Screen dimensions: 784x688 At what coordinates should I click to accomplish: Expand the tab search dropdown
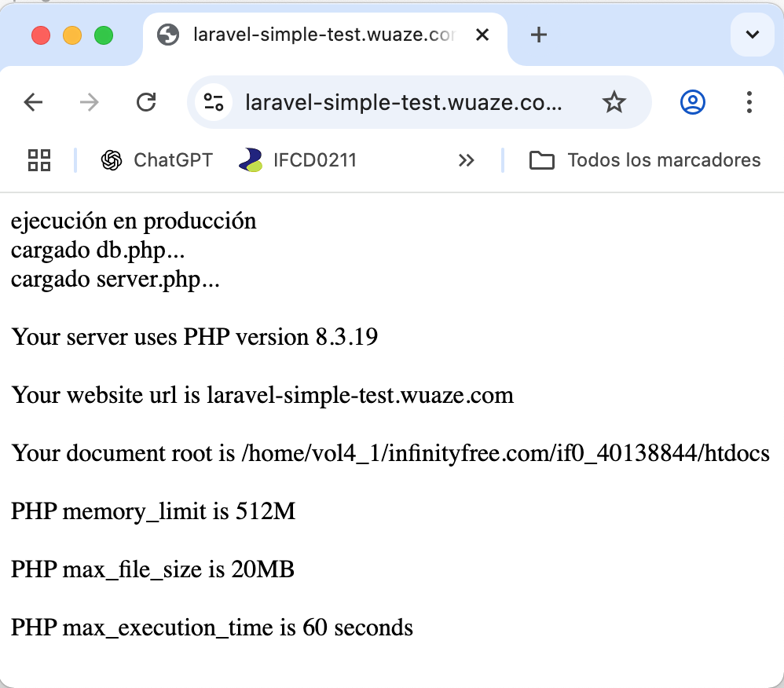(752, 35)
